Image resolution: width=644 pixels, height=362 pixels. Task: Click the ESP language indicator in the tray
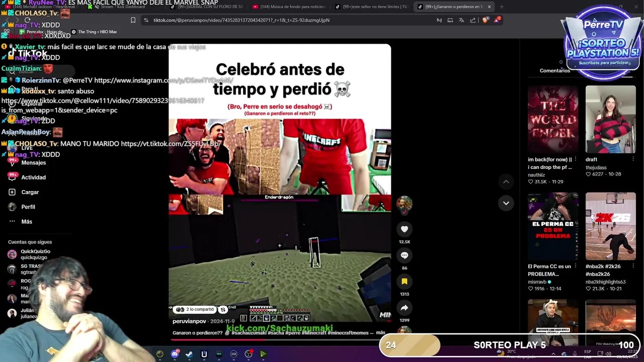(588, 354)
